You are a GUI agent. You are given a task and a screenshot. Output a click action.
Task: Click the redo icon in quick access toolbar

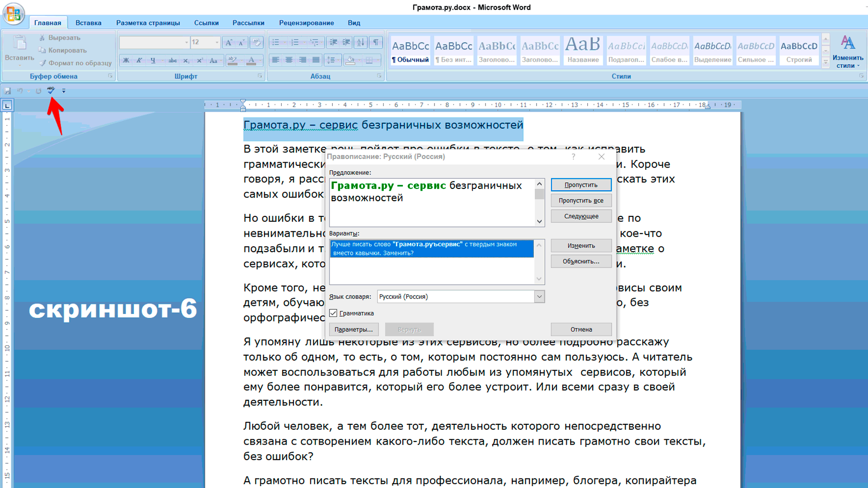38,91
